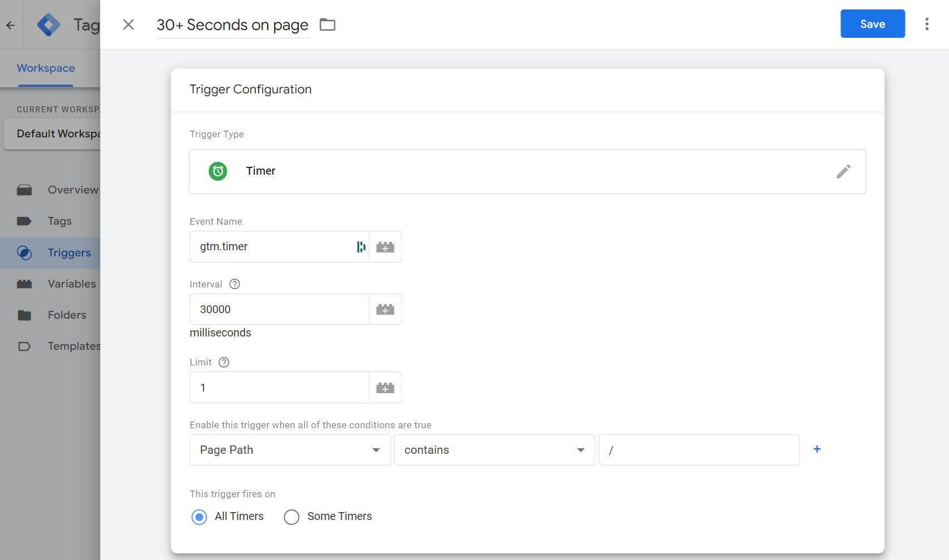
Task: Click the Save button
Action: [x=872, y=24]
